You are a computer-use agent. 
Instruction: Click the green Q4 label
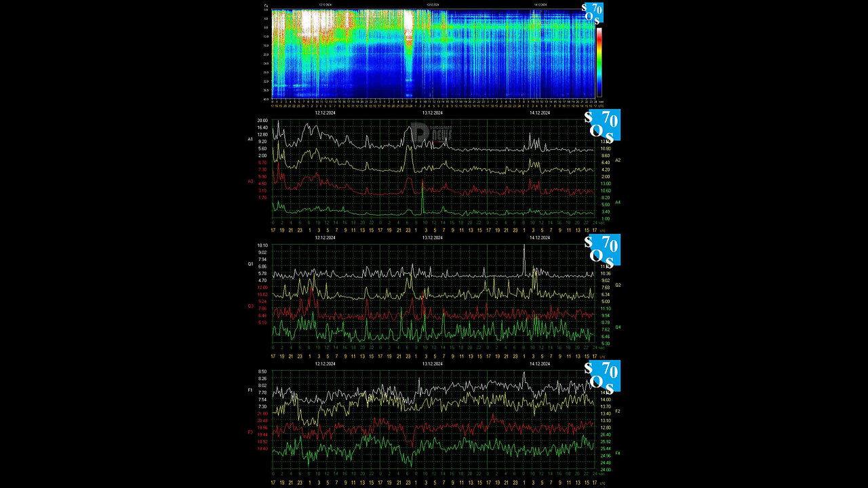(618, 327)
